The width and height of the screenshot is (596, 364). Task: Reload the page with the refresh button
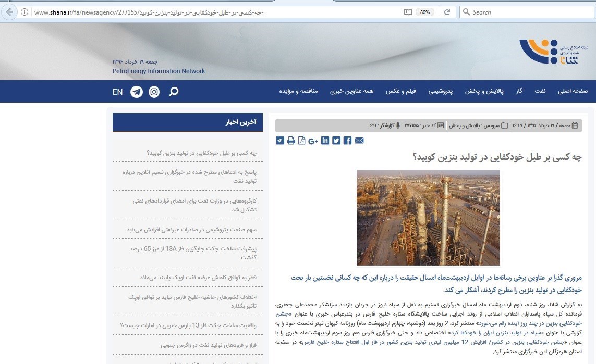(447, 12)
